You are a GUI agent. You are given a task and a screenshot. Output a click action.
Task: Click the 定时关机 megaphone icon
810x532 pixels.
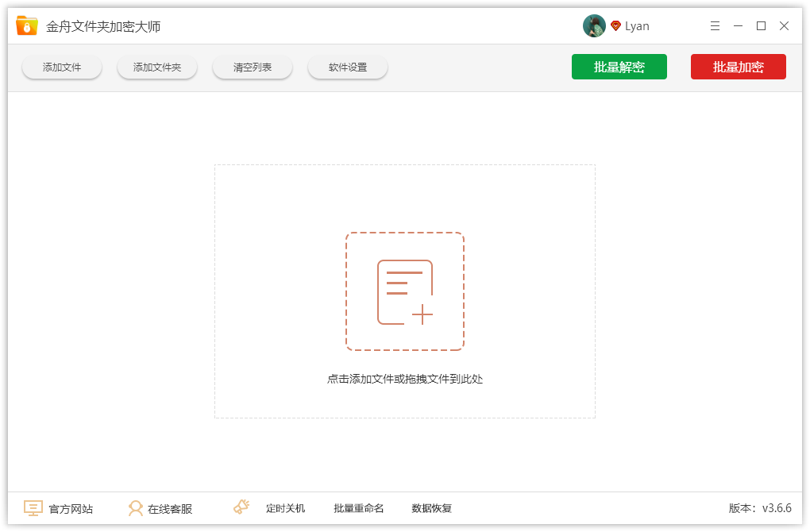(240, 507)
